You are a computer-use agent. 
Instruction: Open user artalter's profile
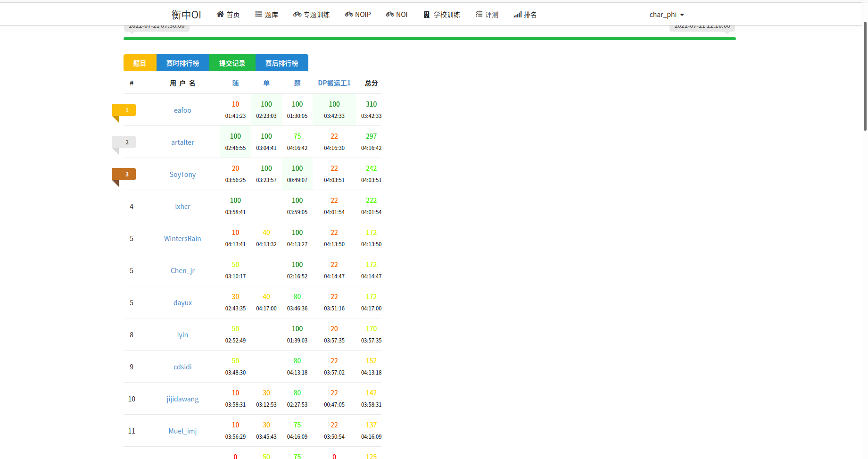click(x=182, y=142)
